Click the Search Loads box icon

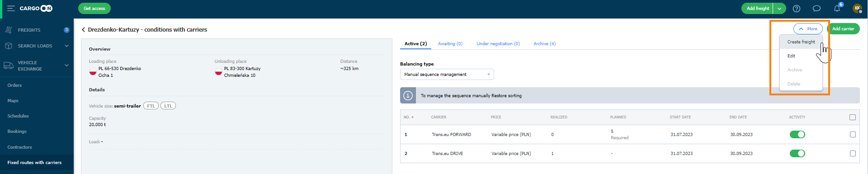pos(9,46)
